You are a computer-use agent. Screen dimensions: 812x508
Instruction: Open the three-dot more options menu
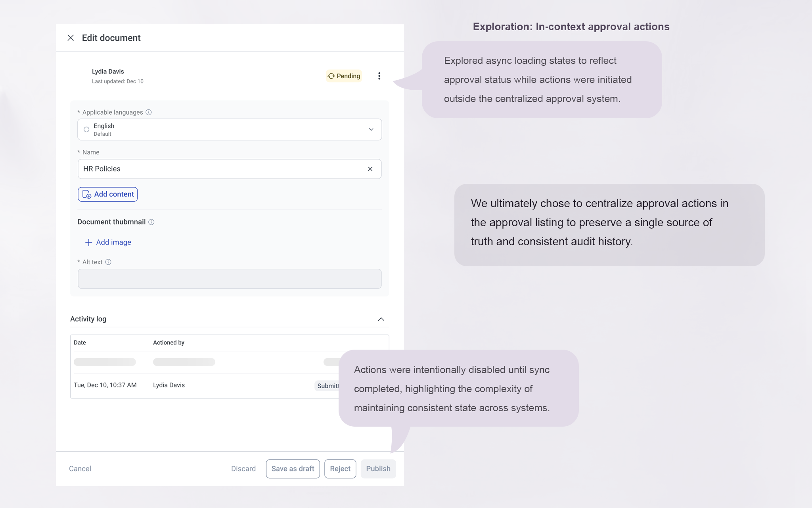tap(379, 76)
